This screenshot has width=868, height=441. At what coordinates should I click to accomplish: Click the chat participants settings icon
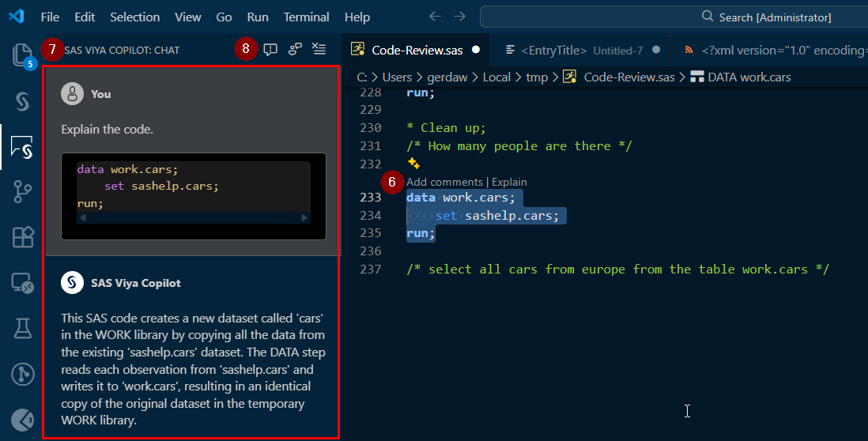[295, 49]
